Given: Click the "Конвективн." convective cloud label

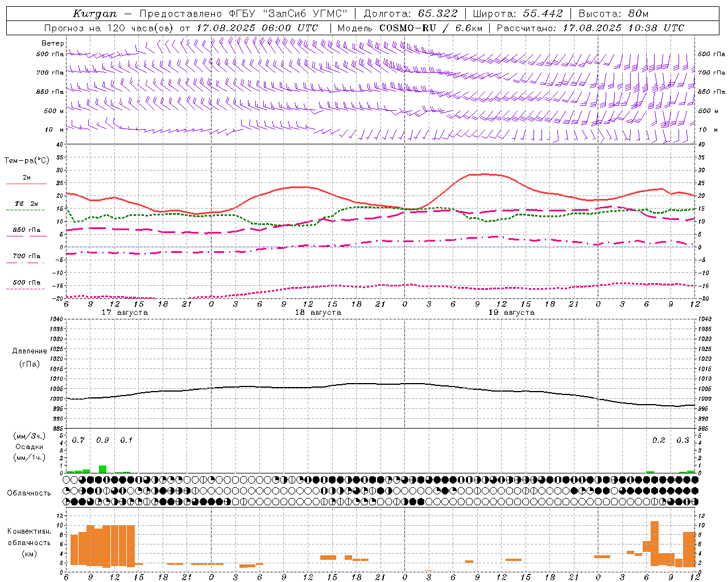Looking at the screenshot, I should [30, 531].
